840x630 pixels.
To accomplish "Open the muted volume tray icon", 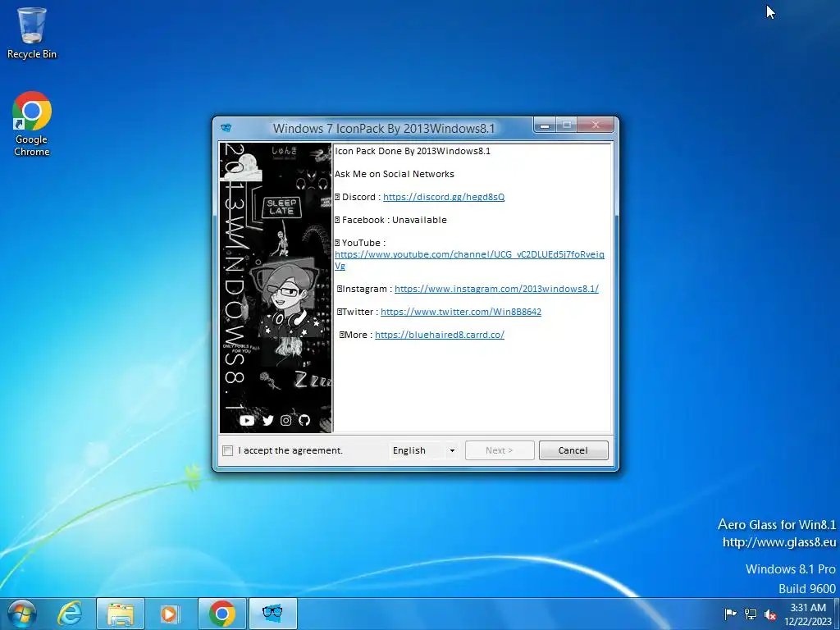I will (770, 614).
